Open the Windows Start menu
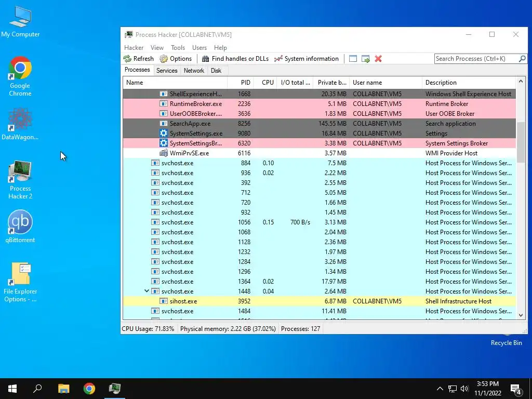This screenshot has width=532, height=399. point(12,389)
